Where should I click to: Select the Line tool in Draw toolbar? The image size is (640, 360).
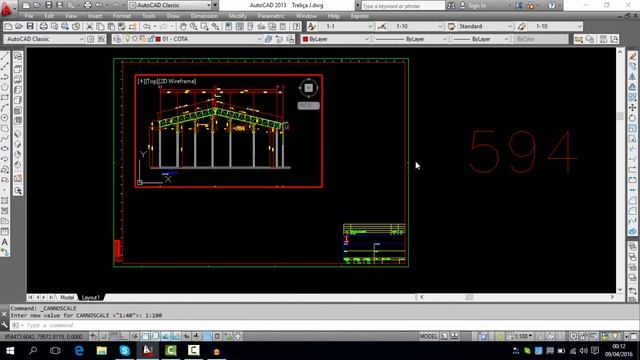(5, 56)
